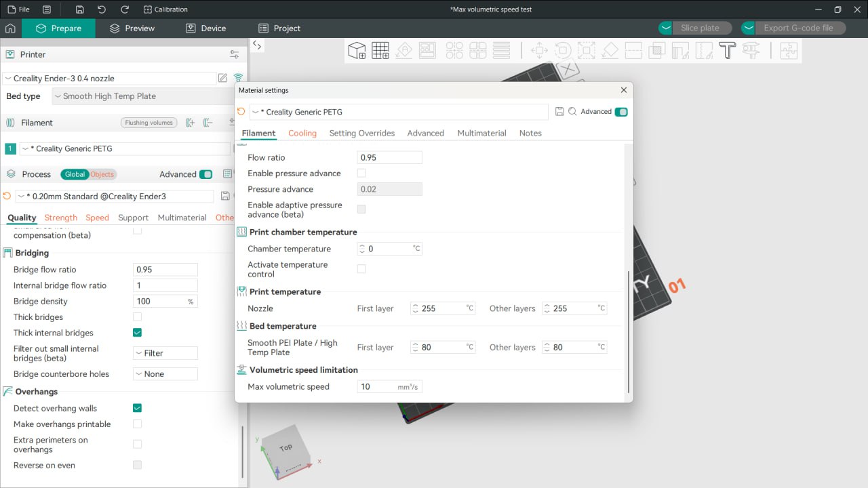Check Activate temperature control
Viewport: 868px width, 488px height.
pos(361,269)
